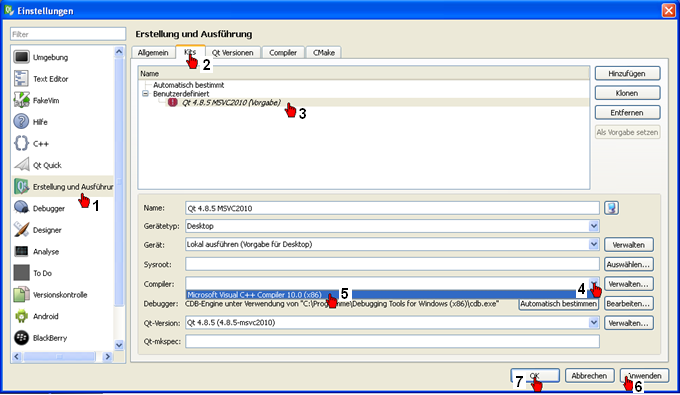Screen dimensions: 680x395
Task: Collapse the Benutzerdefiniert tree node
Action: (x=145, y=94)
